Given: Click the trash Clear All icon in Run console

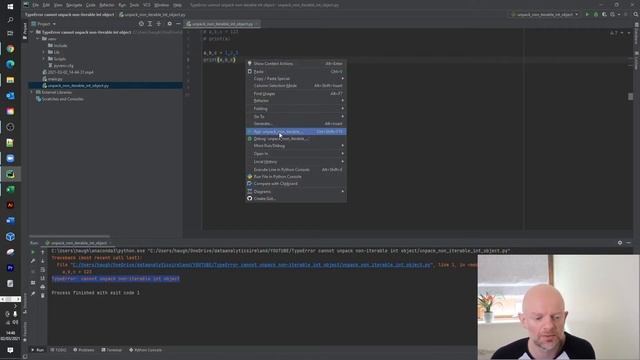Looking at the screenshot, I should tap(42, 295).
